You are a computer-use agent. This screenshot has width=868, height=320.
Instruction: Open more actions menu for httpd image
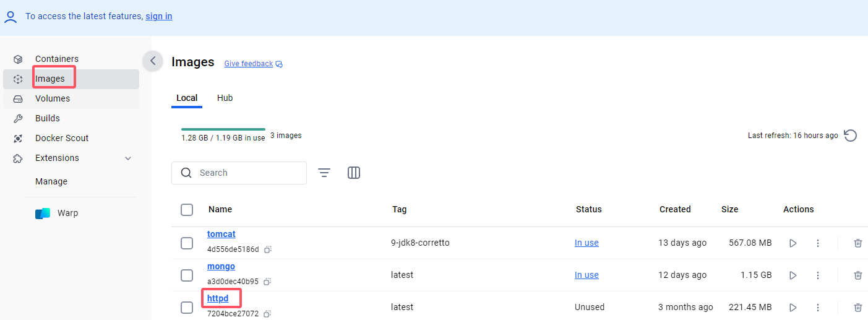pos(818,308)
